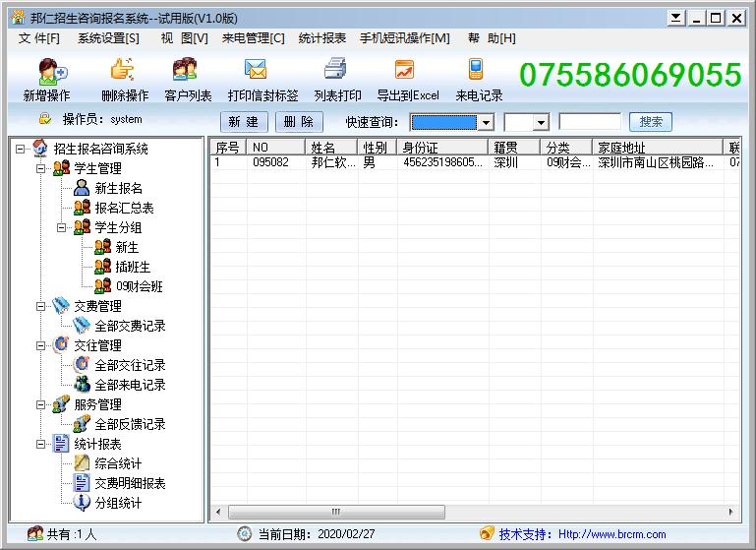Open the 统计报表 menu

[x=322, y=38]
